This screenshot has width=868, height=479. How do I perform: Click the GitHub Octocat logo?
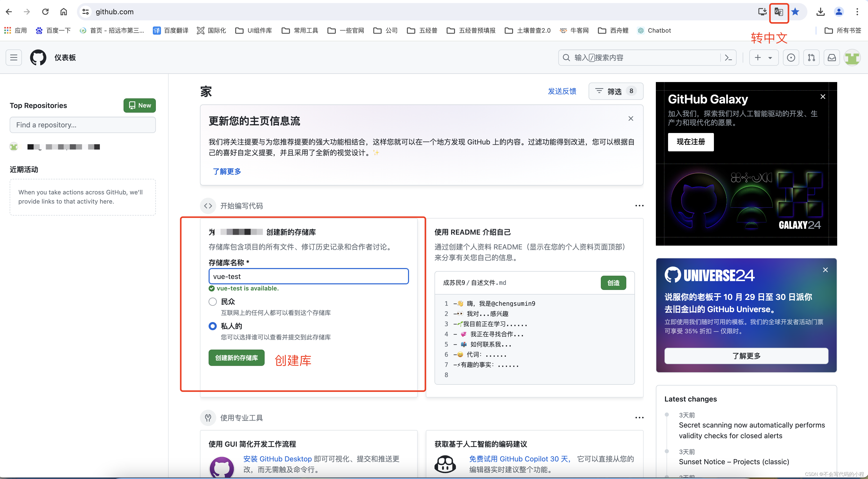pyautogui.click(x=38, y=58)
